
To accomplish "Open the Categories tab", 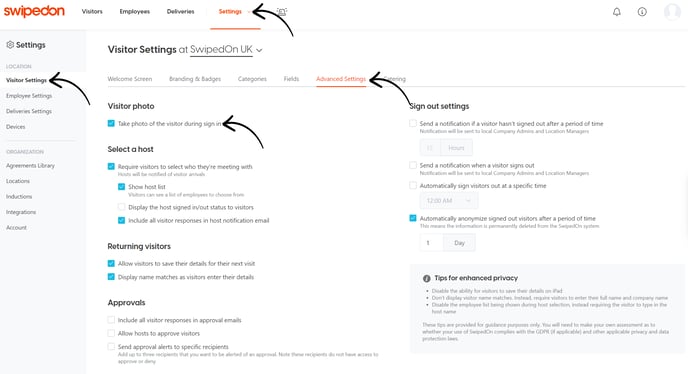I will [252, 79].
